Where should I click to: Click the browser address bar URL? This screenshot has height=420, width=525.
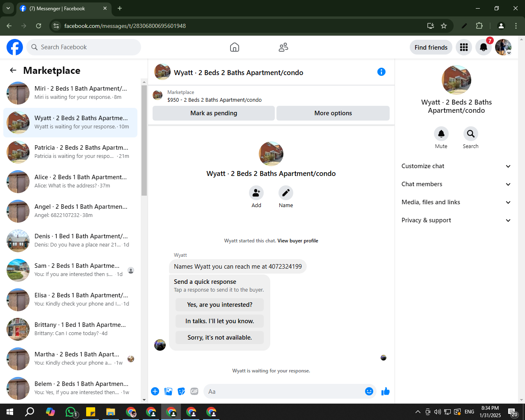coord(125,26)
